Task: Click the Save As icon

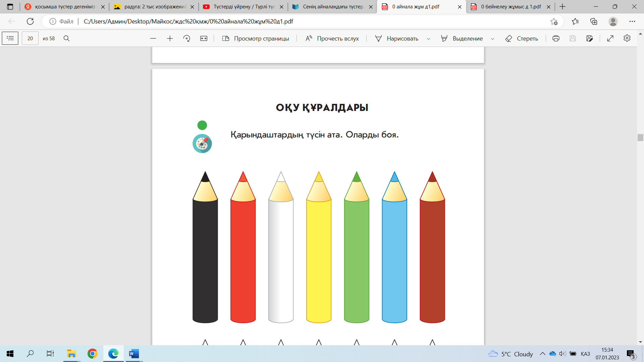Action: pyautogui.click(x=589, y=39)
